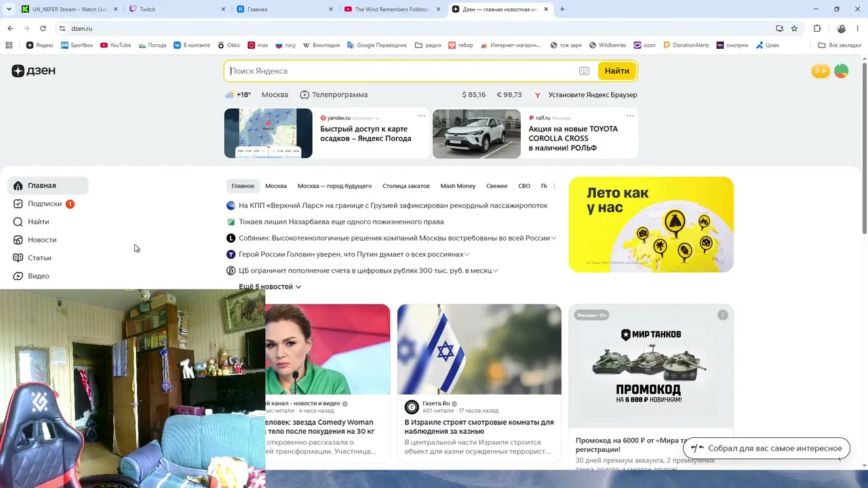Viewport: 868px width, 488px height.
Task: Click the Дзен logo
Action: 33,71
